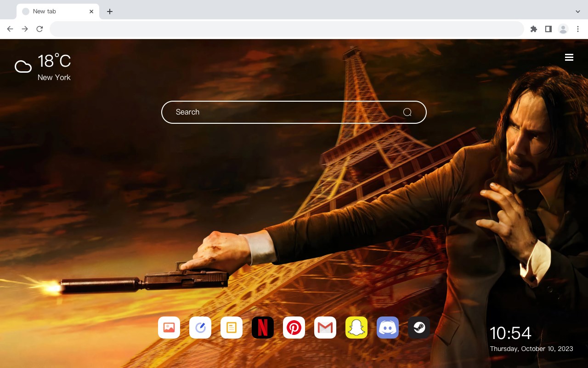588x368 pixels.
Task: Launch the Netflix shortcut
Action: click(x=263, y=328)
